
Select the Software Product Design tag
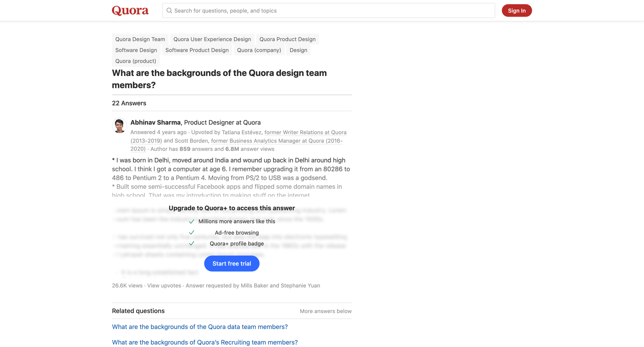pos(197,50)
